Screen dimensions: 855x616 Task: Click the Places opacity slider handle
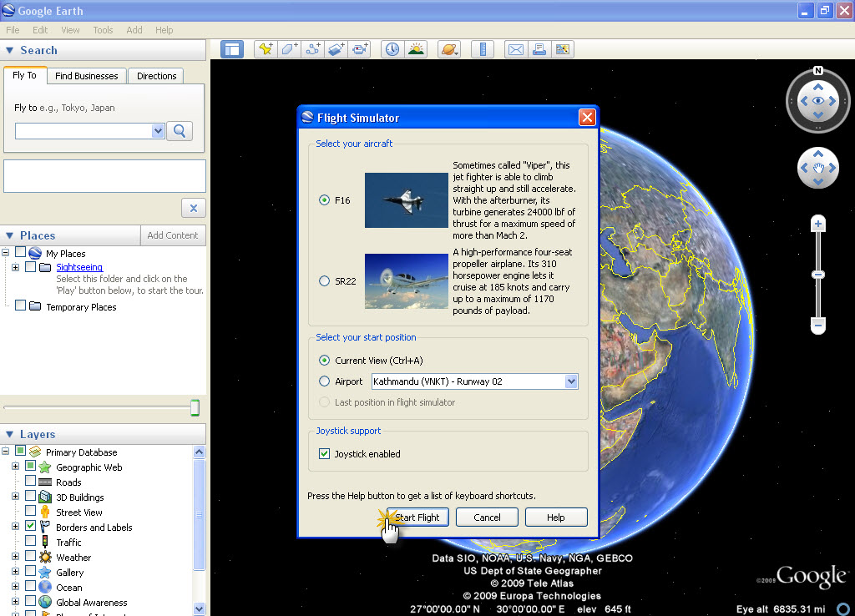tap(195, 408)
